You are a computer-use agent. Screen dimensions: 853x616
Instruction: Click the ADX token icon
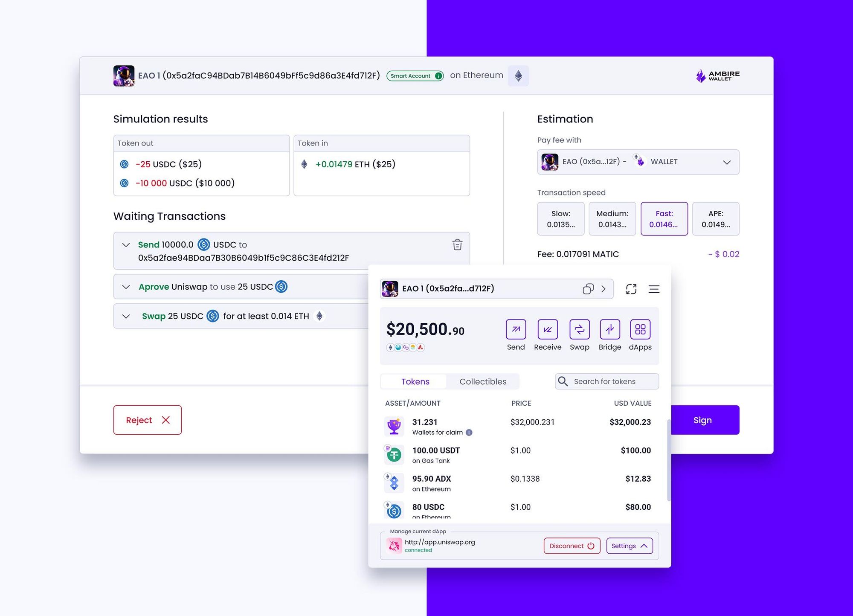pos(394,483)
